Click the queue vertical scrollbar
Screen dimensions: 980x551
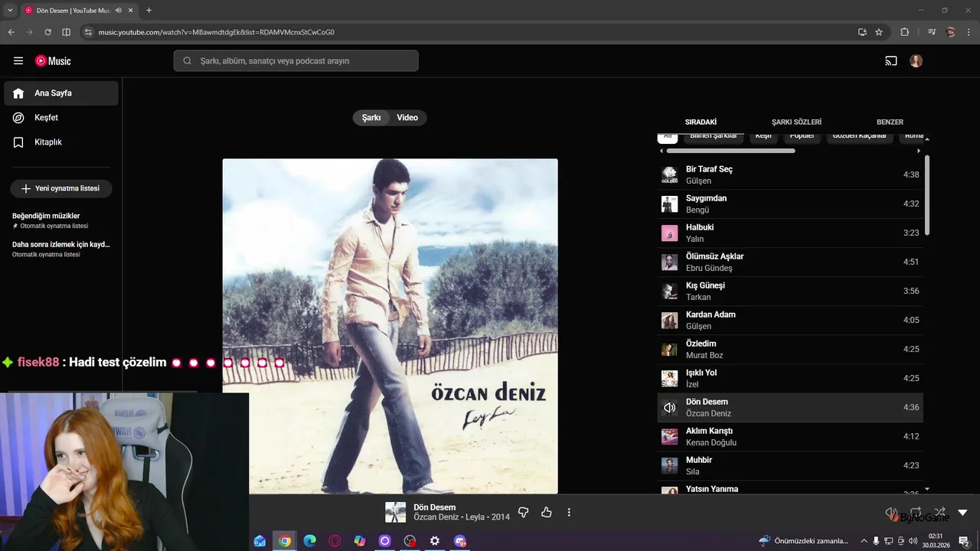927,195
